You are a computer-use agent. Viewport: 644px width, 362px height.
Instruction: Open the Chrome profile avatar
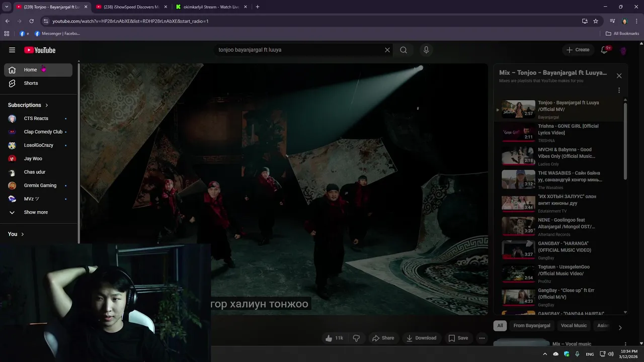coord(624,21)
